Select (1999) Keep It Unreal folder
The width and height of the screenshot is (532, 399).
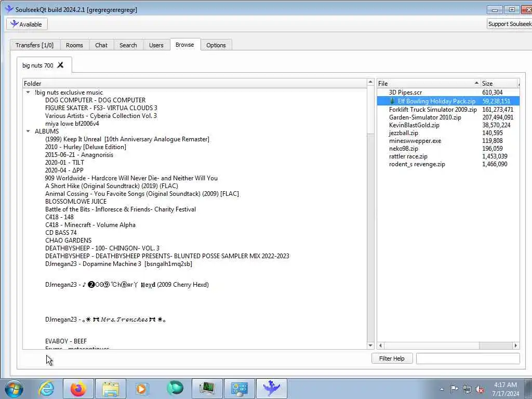[x=127, y=139]
